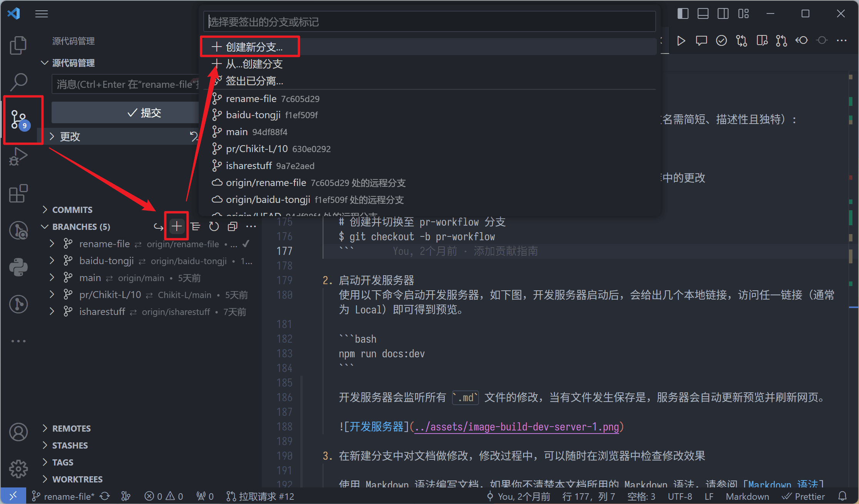Screen dimensions: 859x504
Task: Focus the branch or tag search input
Action: (x=429, y=22)
